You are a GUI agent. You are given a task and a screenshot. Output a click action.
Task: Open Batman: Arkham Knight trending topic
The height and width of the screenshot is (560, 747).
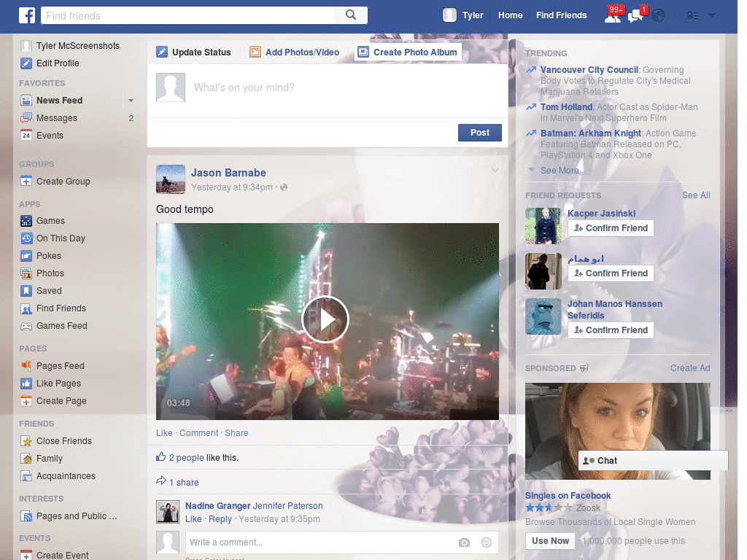click(591, 133)
